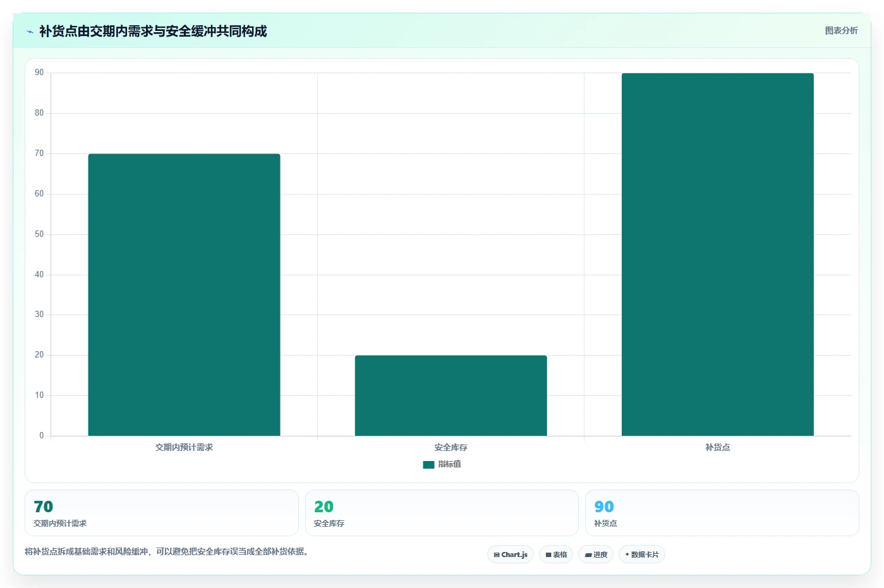884x588 pixels.
Task: Click the chart title 补货点由交期内需求与安全缓冲共同构成
Action: [x=153, y=31]
